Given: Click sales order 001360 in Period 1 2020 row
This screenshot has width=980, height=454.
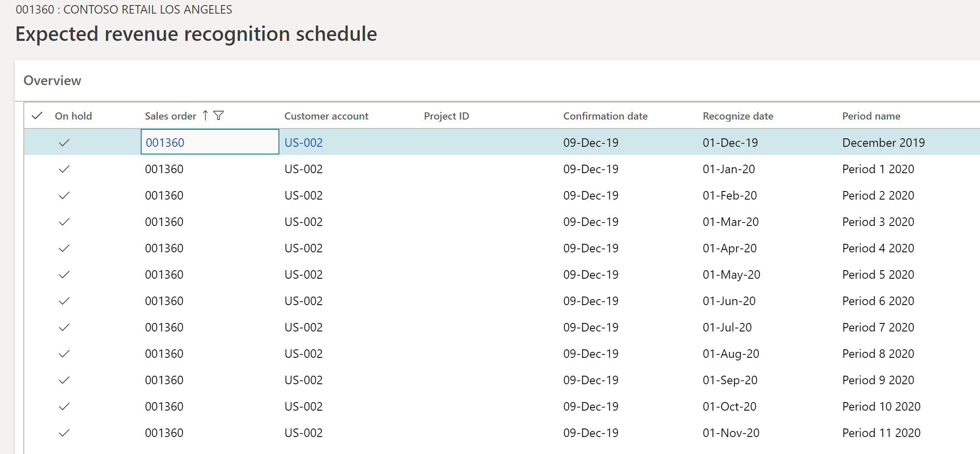Looking at the screenshot, I should 164,169.
